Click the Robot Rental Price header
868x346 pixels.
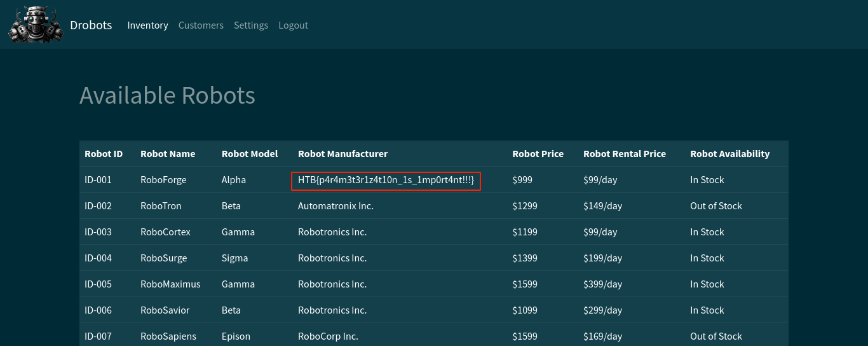pos(624,154)
